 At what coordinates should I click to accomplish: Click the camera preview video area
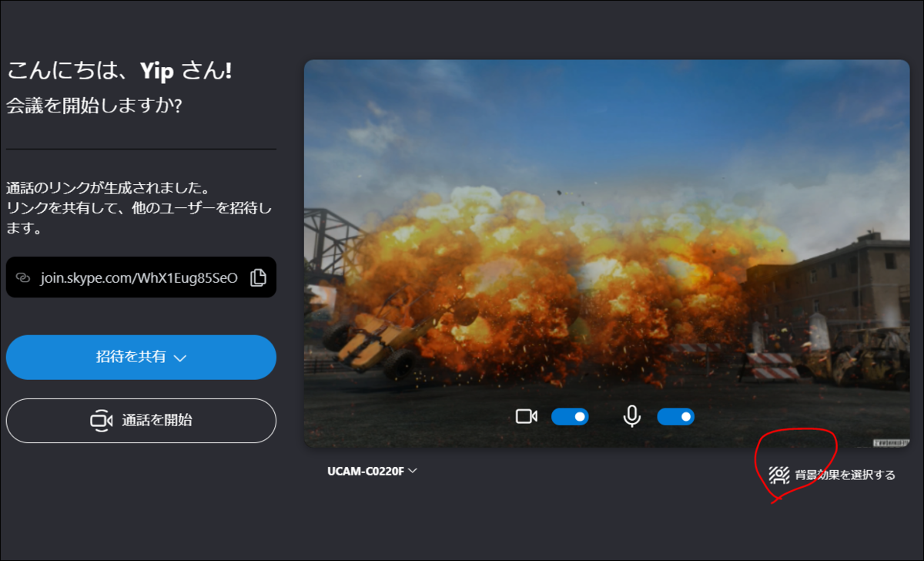click(607, 254)
